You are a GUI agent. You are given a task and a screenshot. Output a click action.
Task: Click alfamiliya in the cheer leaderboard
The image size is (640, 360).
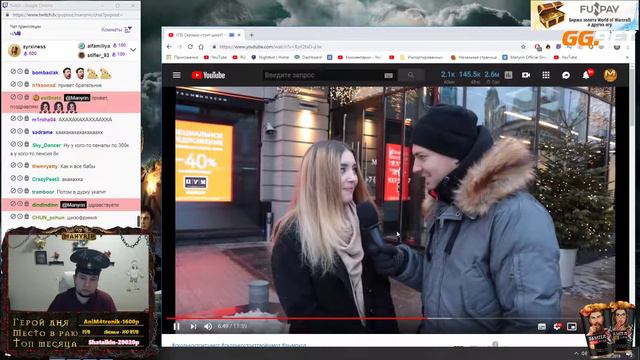pyautogui.click(x=98, y=46)
